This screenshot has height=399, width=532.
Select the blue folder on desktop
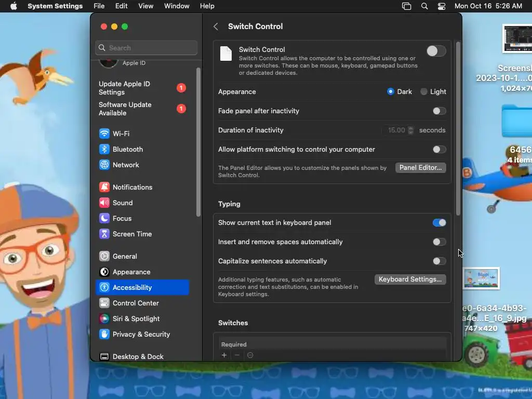tap(517, 121)
